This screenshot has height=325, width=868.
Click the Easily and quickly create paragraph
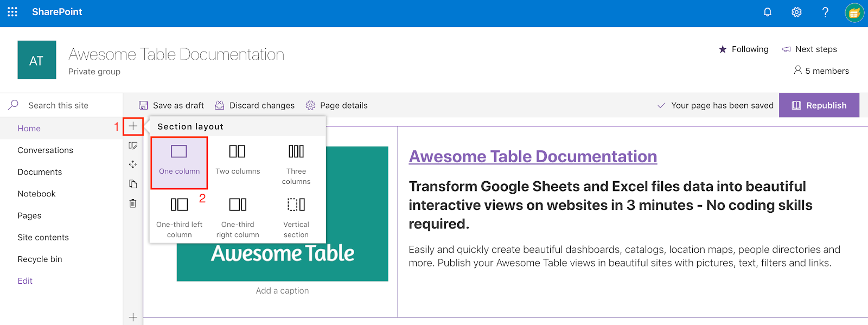coord(624,256)
